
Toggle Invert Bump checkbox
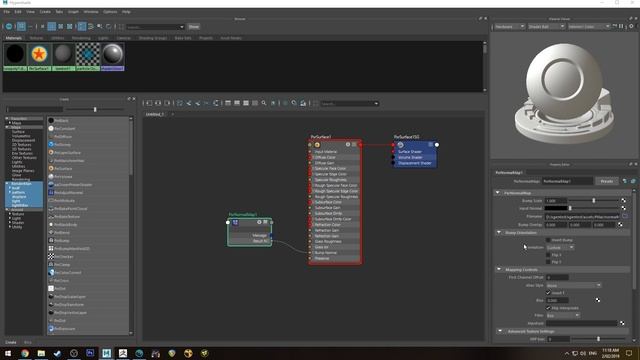548,240
